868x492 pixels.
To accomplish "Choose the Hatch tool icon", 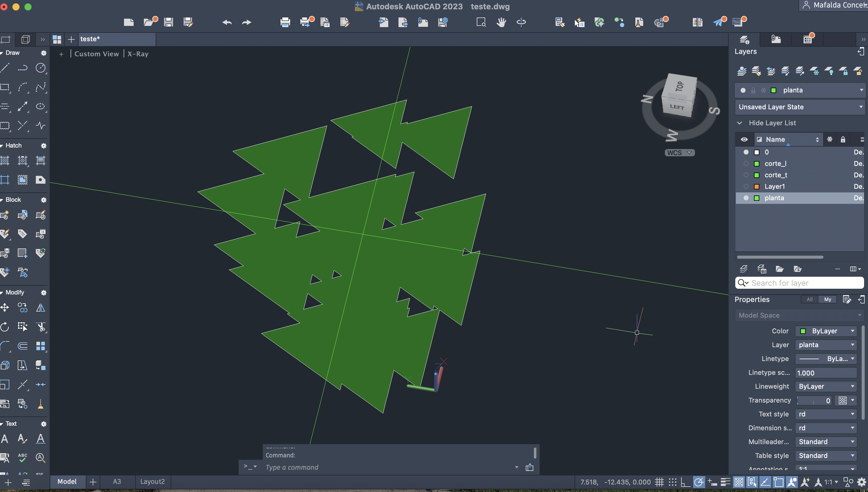I will (x=5, y=160).
